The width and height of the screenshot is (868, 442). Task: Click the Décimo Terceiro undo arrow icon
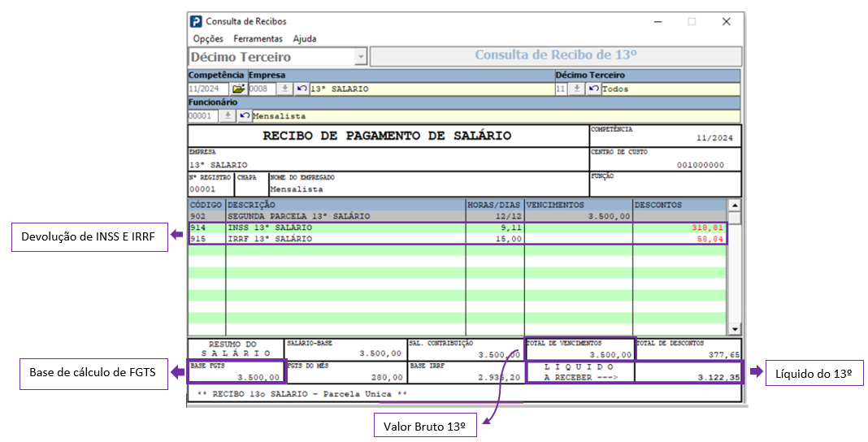(x=593, y=89)
